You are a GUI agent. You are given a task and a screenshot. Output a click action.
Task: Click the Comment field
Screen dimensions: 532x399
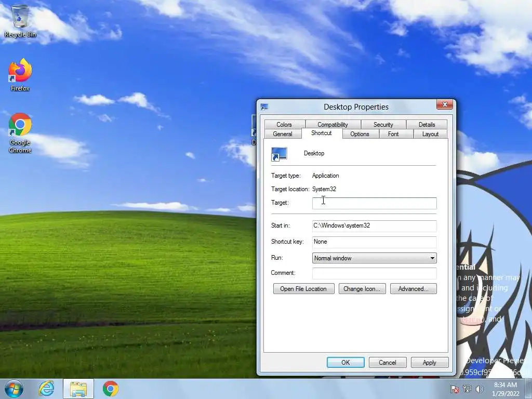(374, 273)
